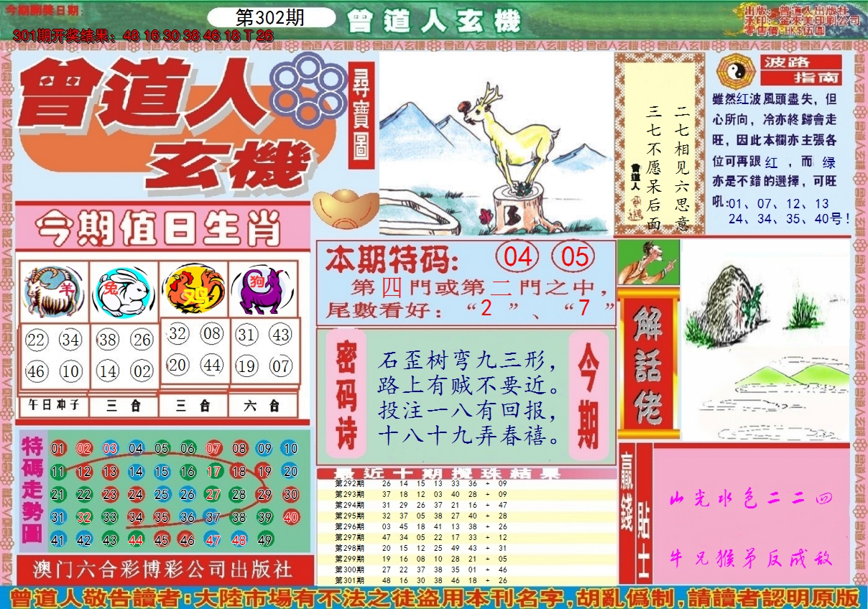Select circled special number 05
The width and height of the screenshot is (868, 609).
click(574, 258)
